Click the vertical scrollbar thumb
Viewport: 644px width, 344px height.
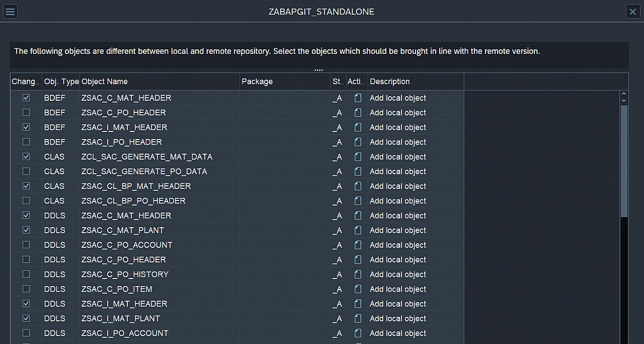coord(624,161)
